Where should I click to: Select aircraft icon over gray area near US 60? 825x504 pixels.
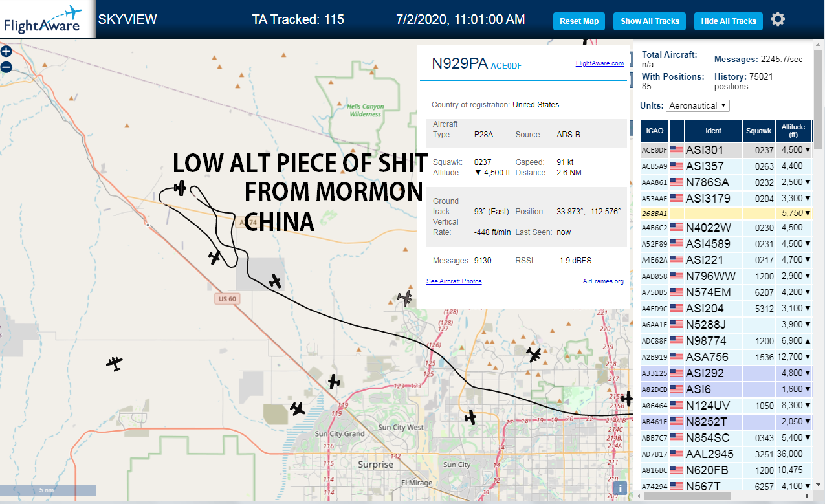coord(276,281)
